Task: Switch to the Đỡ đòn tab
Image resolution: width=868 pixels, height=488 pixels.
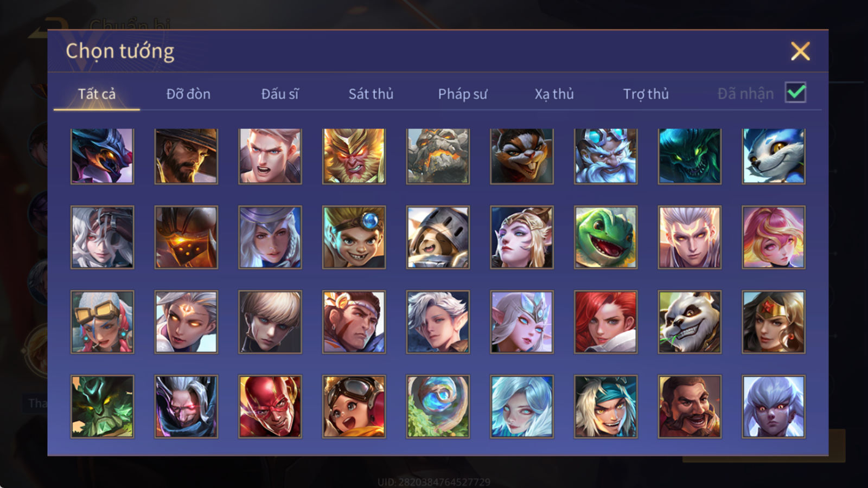Action: tap(188, 94)
